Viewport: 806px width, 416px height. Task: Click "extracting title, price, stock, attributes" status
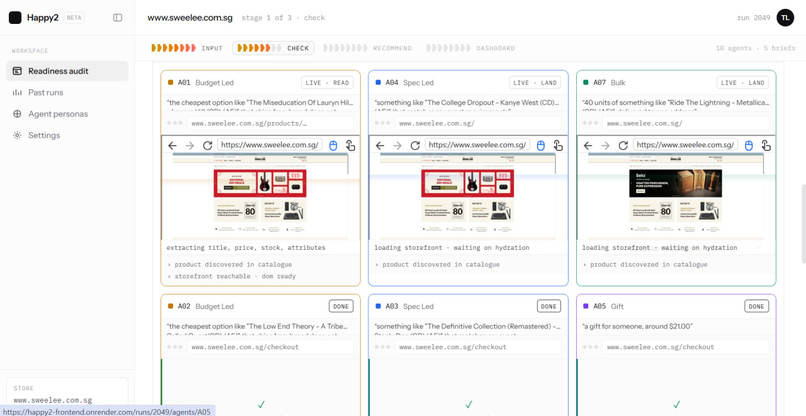pos(246,248)
